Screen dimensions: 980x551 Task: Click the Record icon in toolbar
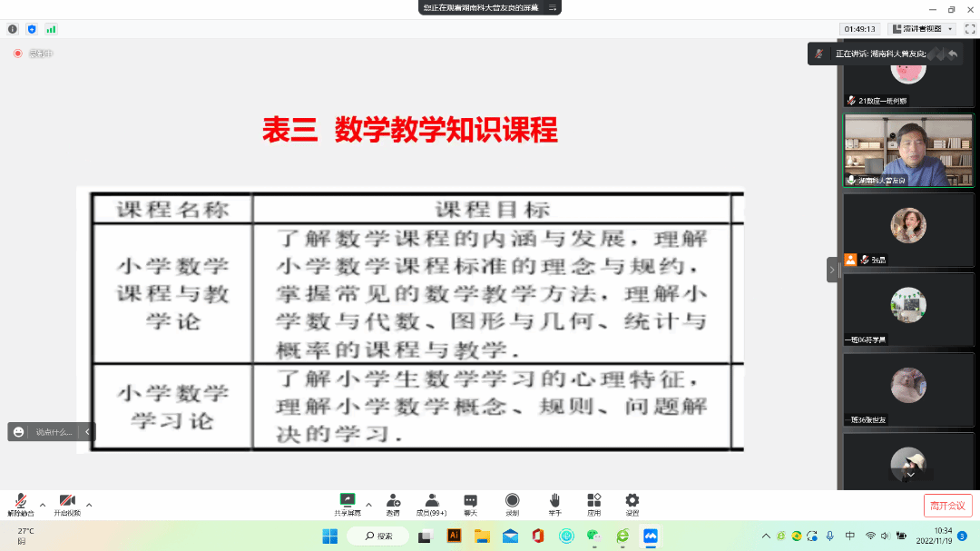(512, 502)
